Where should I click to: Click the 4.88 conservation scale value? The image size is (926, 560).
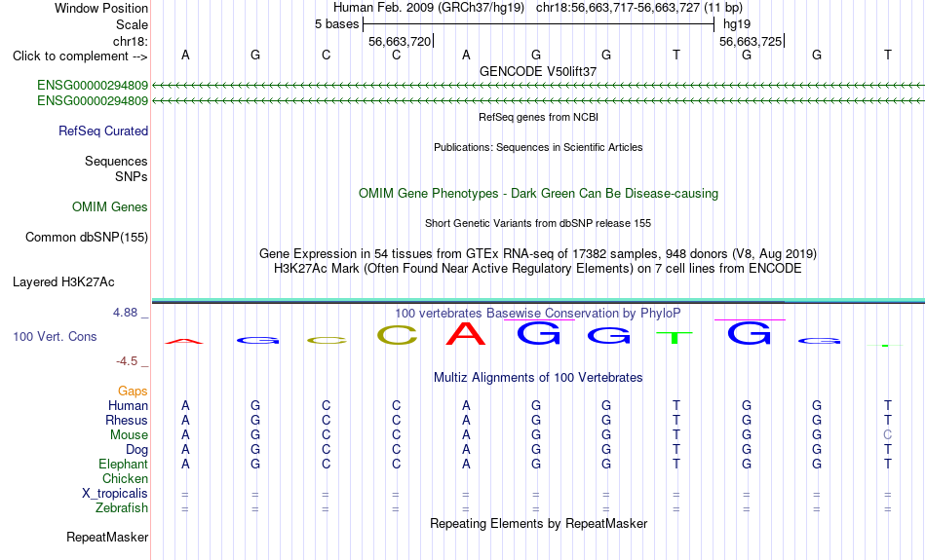(x=126, y=313)
